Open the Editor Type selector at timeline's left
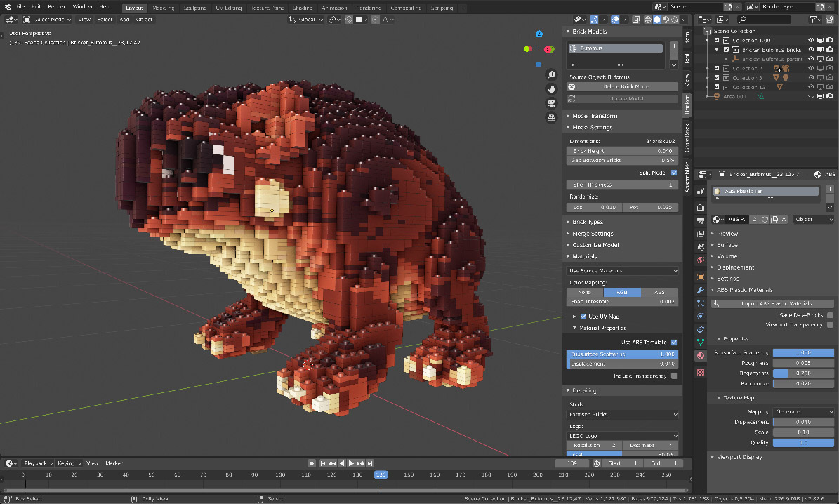 pyautogui.click(x=10, y=463)
